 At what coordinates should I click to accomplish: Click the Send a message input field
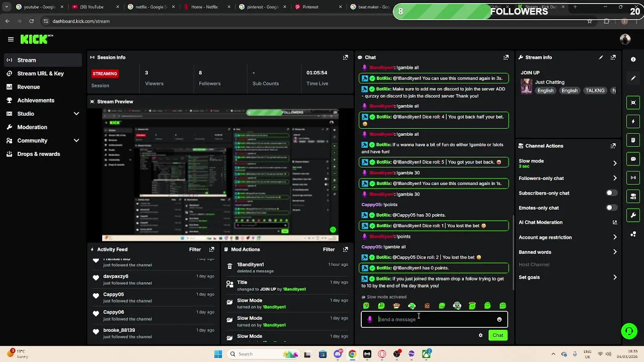point(434,319)
